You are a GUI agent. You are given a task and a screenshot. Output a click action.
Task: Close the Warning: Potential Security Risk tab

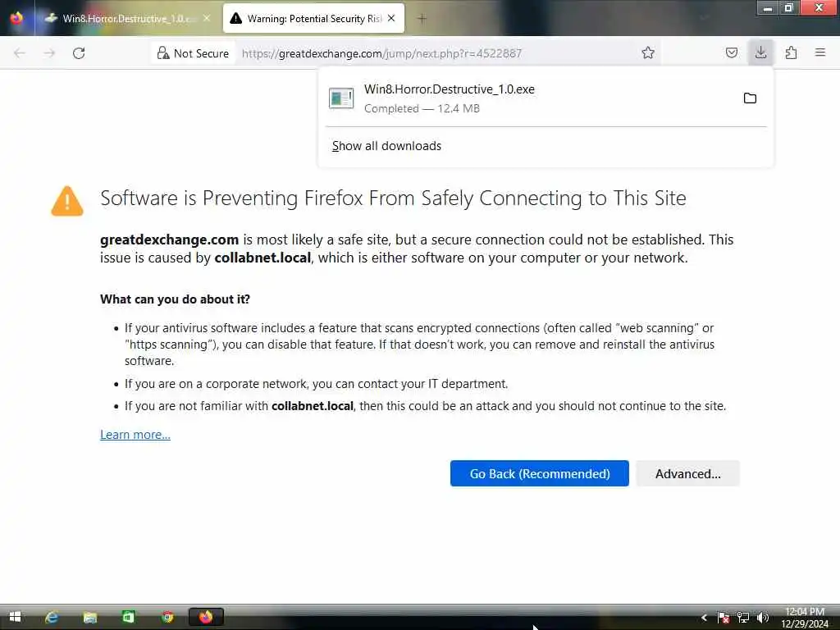click(x=391, y=18)
